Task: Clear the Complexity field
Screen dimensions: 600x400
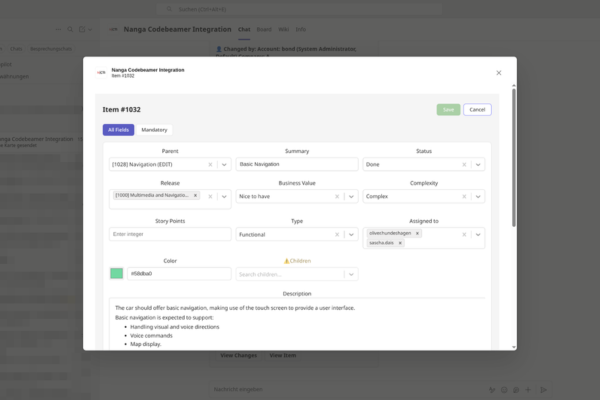Action: coord(464,196)
